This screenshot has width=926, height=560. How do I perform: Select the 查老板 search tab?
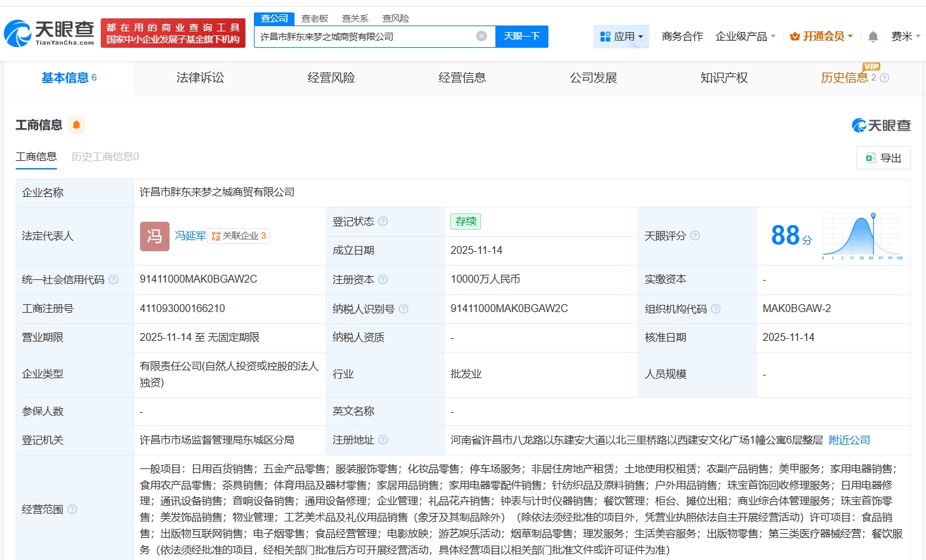(315, 18)
